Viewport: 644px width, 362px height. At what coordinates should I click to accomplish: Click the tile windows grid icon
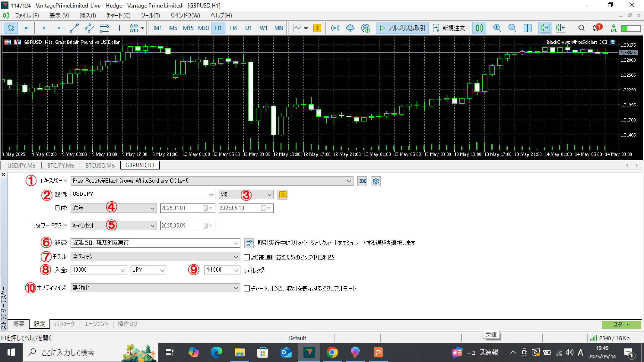(527, 28)
